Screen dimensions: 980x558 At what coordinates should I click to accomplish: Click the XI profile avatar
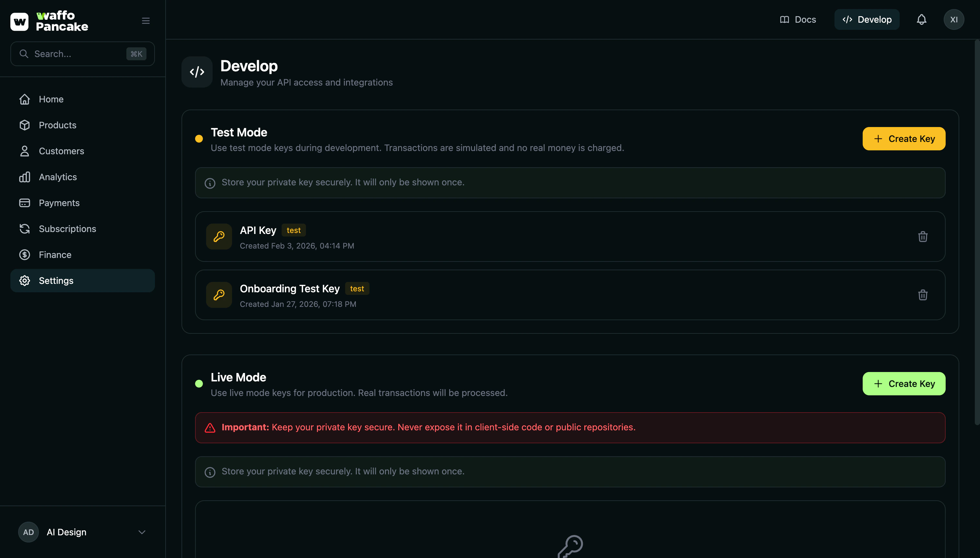pos(954,19)
